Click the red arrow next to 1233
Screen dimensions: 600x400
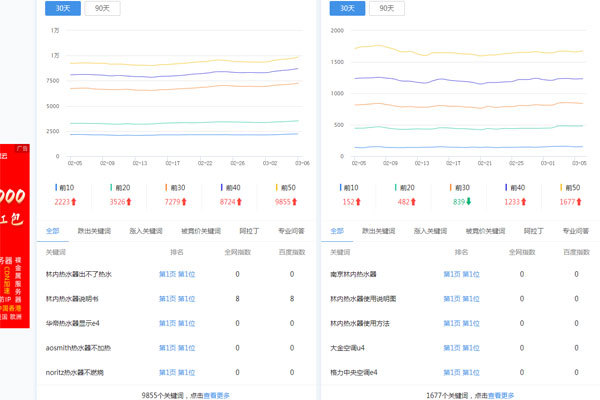(x=525, y=202)
